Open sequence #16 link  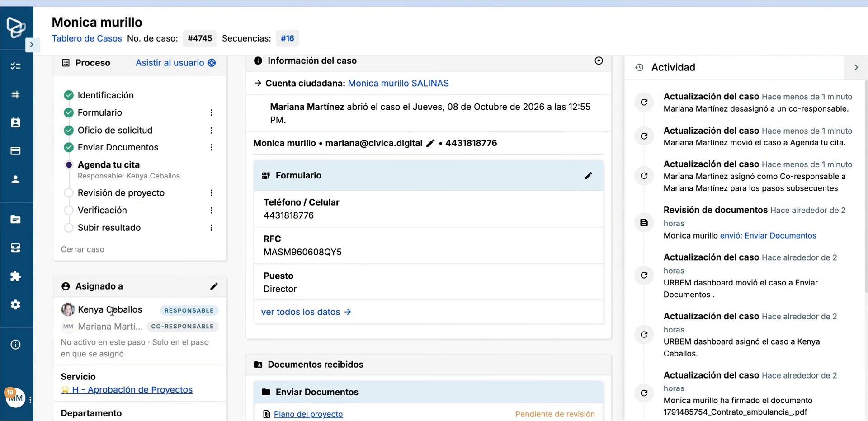pyautogui.click(x=288, y=38)
